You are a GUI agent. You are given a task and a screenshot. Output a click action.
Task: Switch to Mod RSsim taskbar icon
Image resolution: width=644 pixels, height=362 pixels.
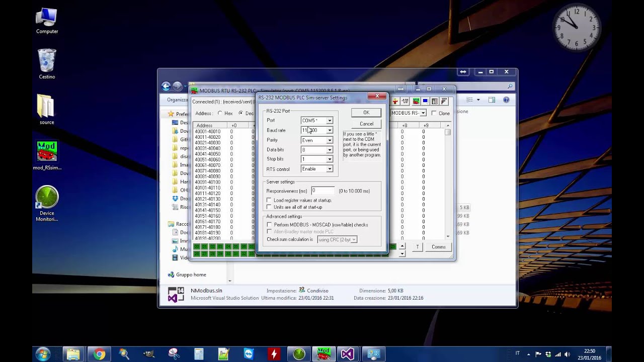coord(324,354)
